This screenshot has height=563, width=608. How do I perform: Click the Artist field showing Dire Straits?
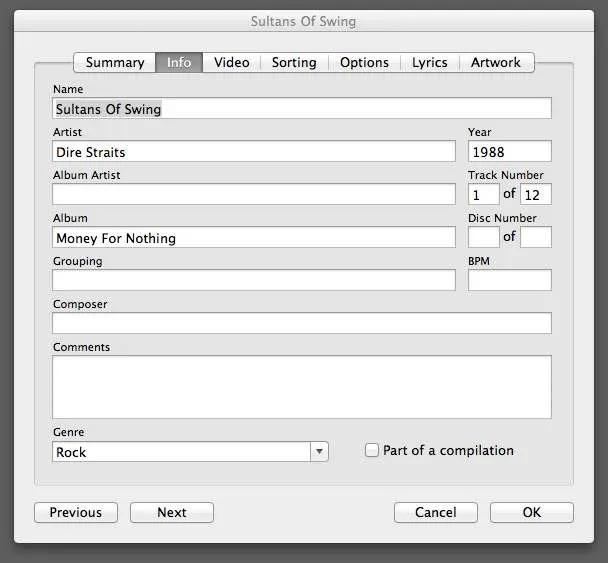(253, 152)
